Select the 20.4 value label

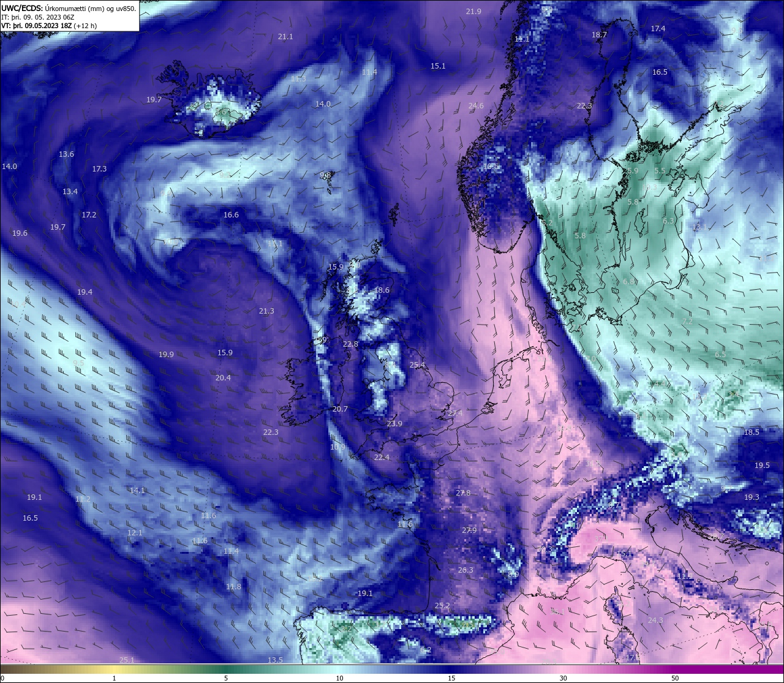pyautogui.click(x=223, y=378)
